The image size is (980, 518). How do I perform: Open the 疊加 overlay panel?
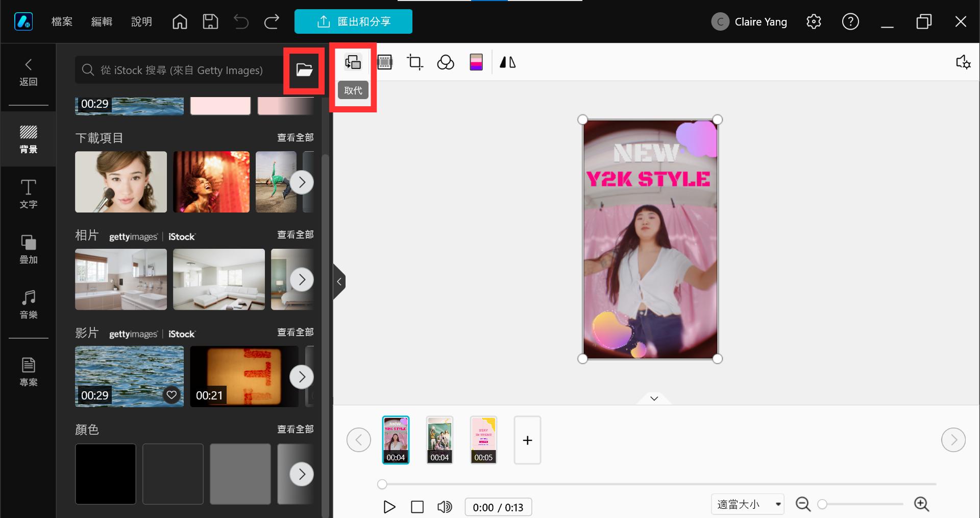point(29,249)
